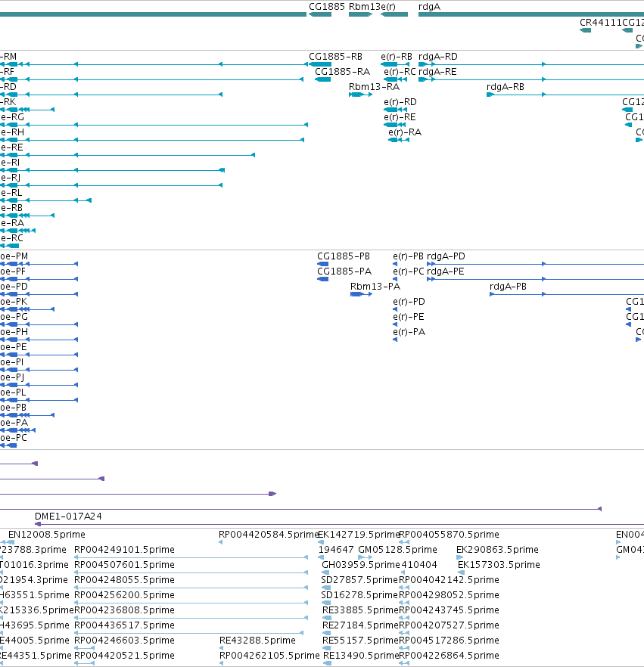Select EST RE33885.5prime

[360, 610]
